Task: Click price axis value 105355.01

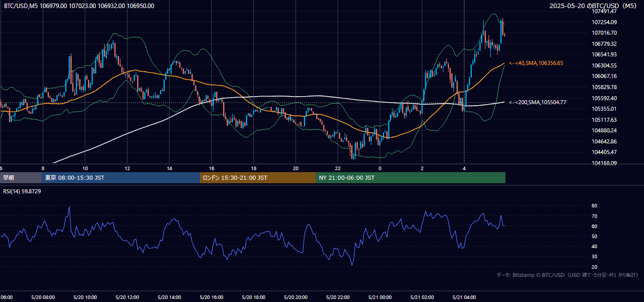Action: coord(604,109)
